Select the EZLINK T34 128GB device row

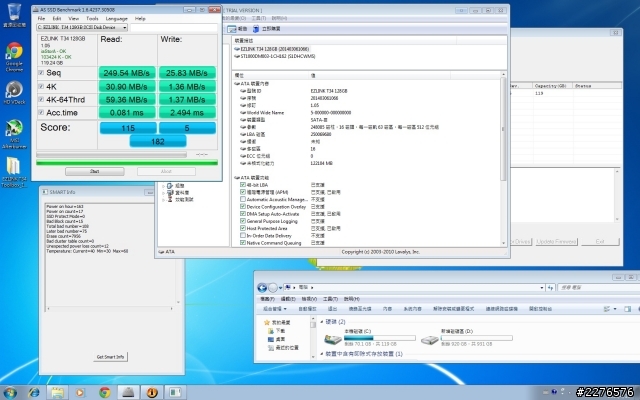coord(271,49)
